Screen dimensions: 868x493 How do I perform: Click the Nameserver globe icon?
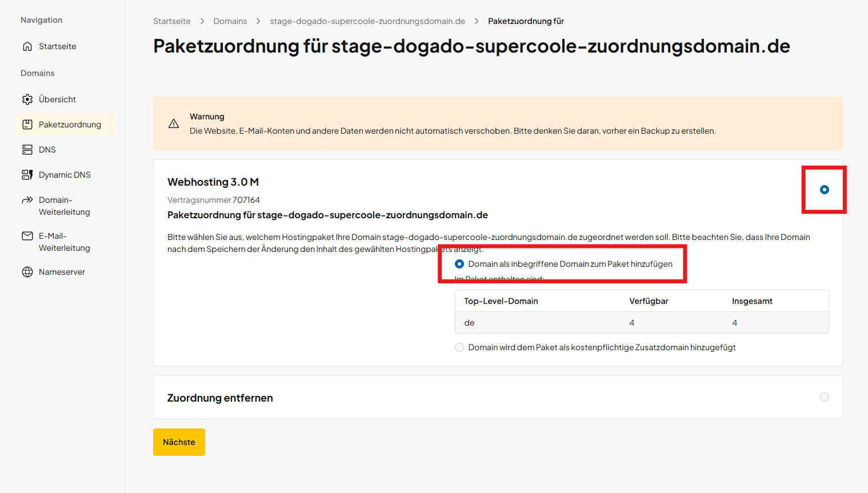pyautogui.click(x=27, y=272)
